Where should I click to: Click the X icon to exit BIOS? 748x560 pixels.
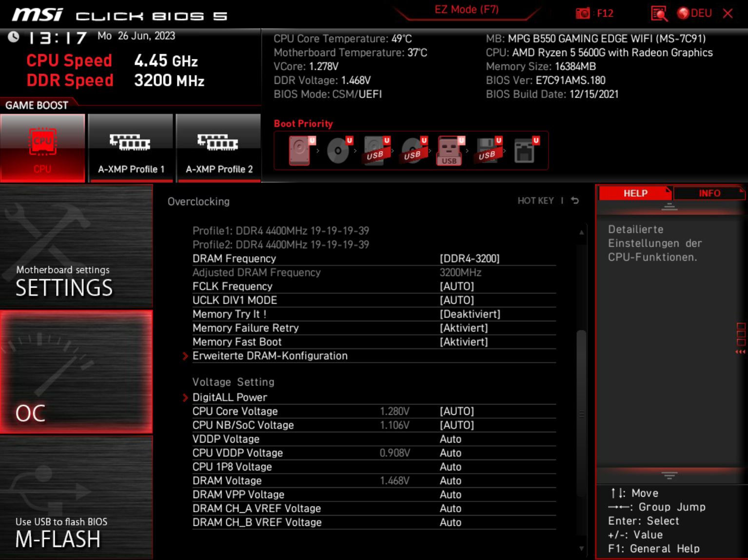point(728,13)
